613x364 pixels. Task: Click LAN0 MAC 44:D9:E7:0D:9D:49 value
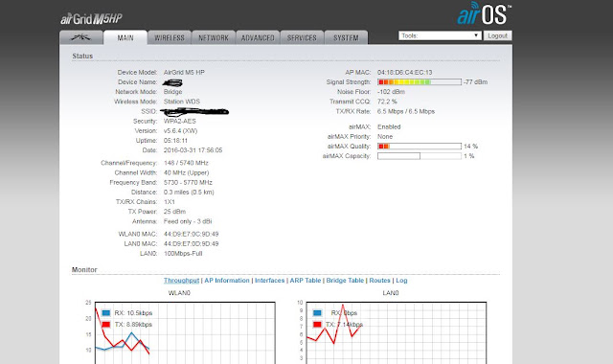click(192, 244)
